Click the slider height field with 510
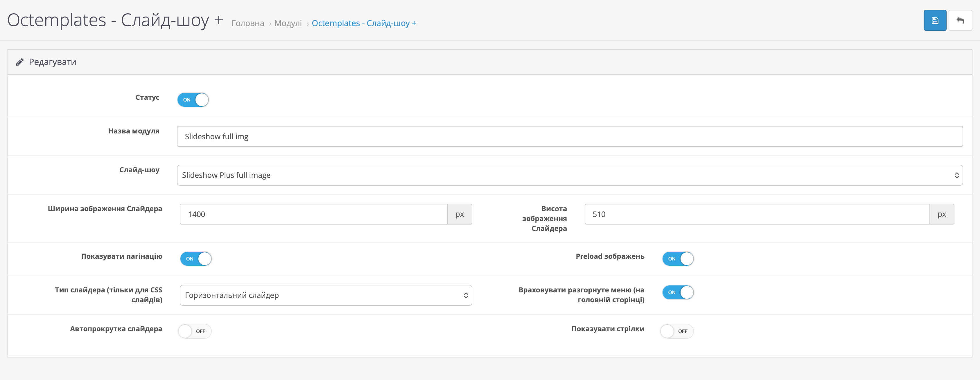Screen dimensions: 980x380 [x=756, y=214]
